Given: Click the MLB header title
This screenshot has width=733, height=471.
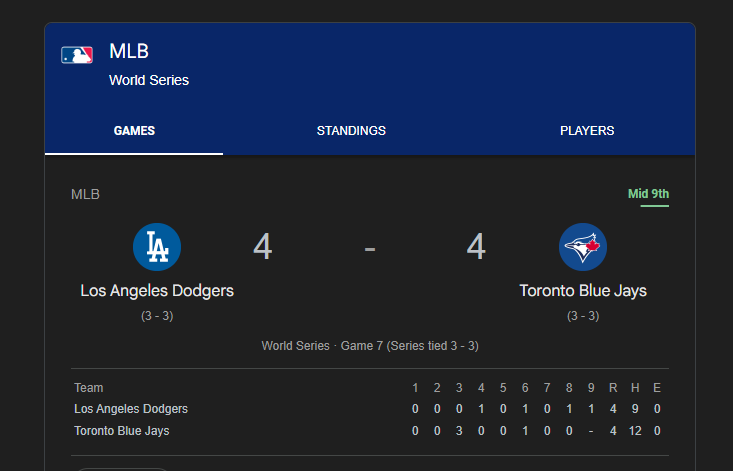Looking at the screenshot, I should 129,52.
